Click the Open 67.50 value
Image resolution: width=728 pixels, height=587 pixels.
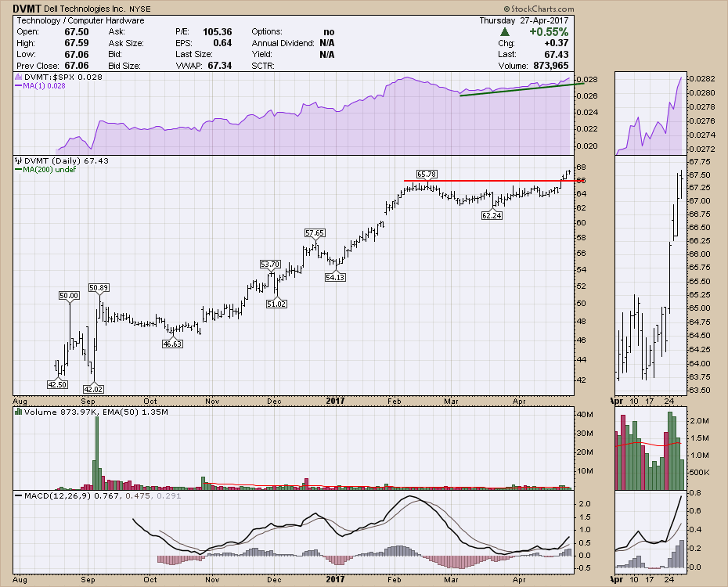coord(77,31)
